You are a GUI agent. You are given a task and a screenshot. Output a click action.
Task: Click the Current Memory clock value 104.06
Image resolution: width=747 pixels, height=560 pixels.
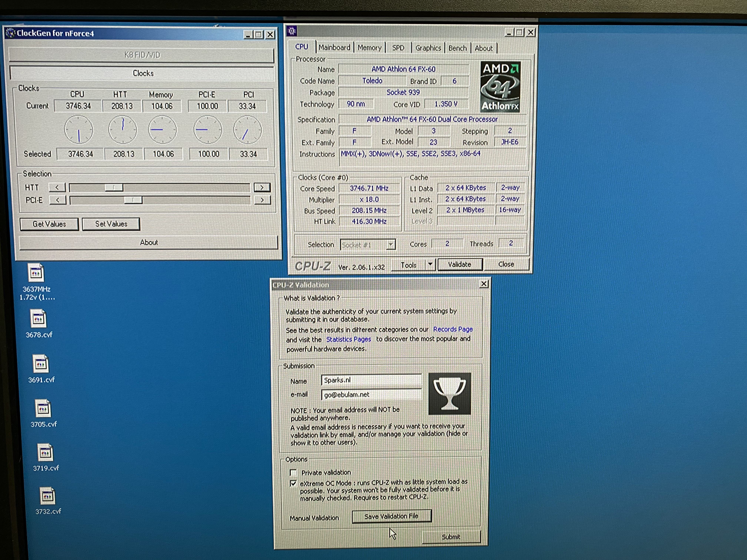[162, 106]
